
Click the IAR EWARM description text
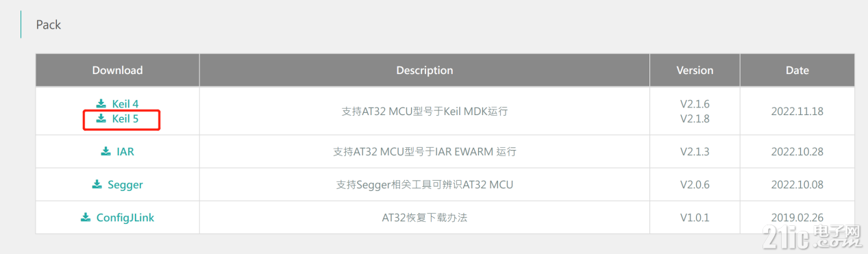pos(425,151)
